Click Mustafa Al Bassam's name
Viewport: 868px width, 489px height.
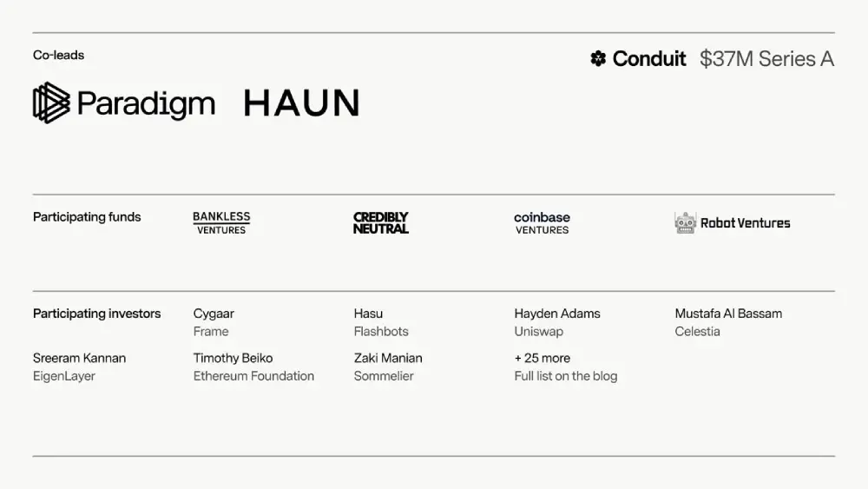pos(728,314)
